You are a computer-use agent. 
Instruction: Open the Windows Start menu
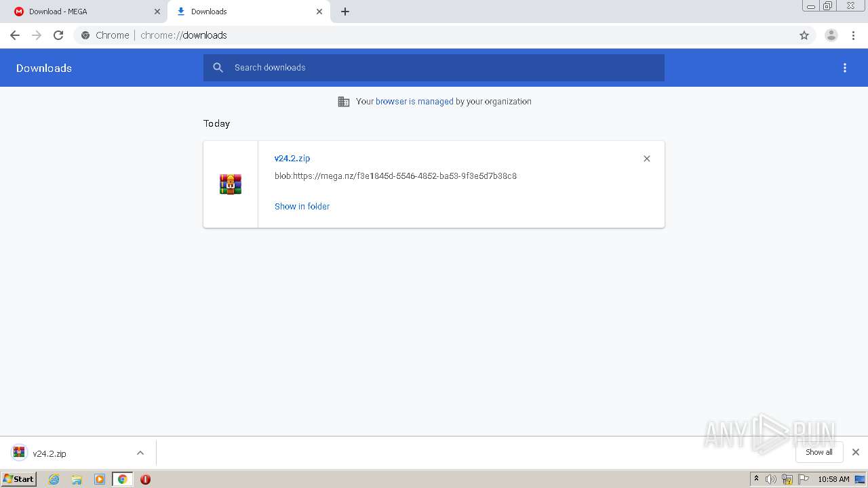tap(19, 479)
